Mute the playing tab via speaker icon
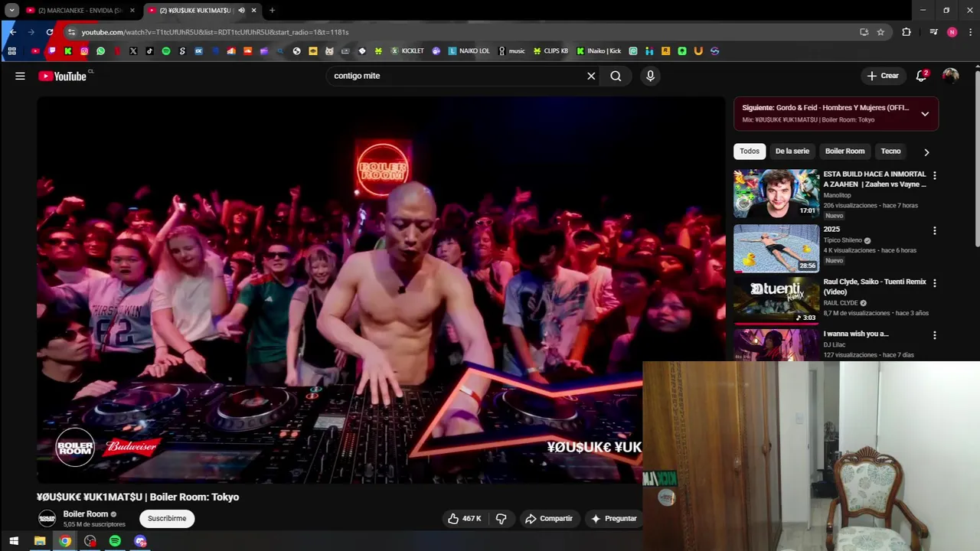The width and height of the screenshot is (980, 551). [241, 10]
